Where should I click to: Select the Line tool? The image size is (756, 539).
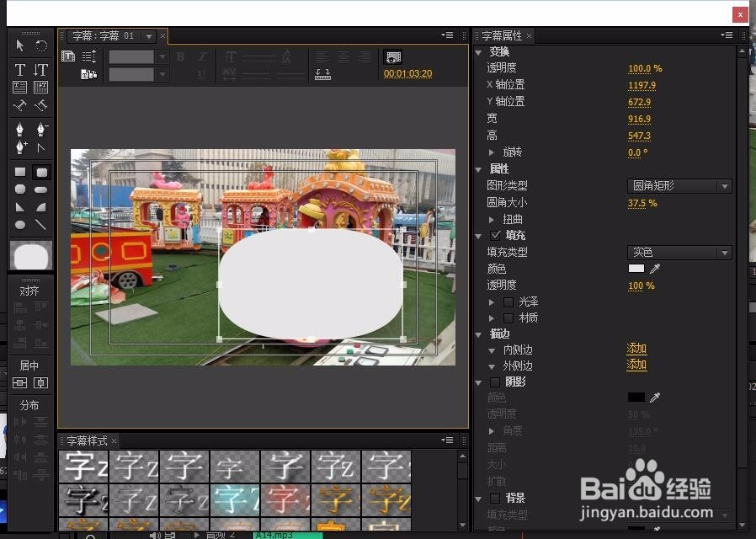tap(41, 225)
